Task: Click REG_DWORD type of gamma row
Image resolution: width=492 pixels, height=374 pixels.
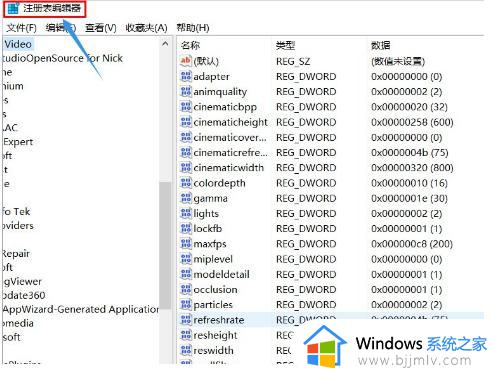Action: (306, 198)
